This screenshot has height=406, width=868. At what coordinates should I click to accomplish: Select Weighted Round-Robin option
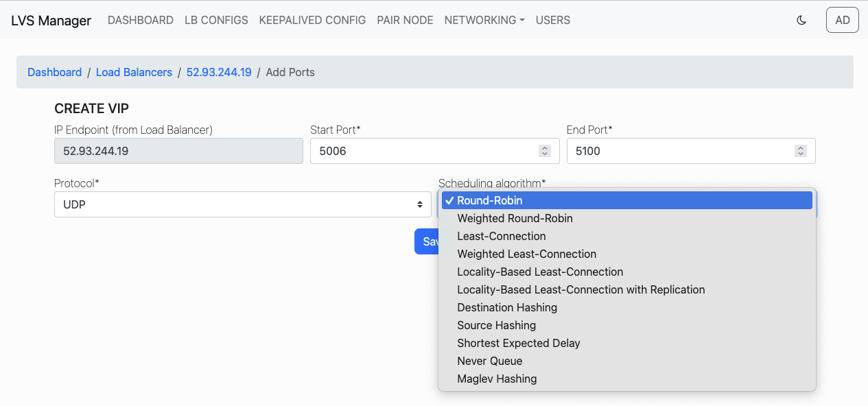click(627, 218)
